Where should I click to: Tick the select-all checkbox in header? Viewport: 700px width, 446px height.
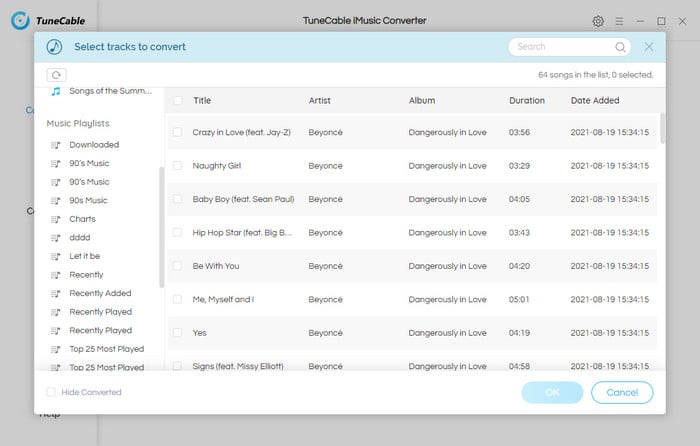tap(178, 100)
